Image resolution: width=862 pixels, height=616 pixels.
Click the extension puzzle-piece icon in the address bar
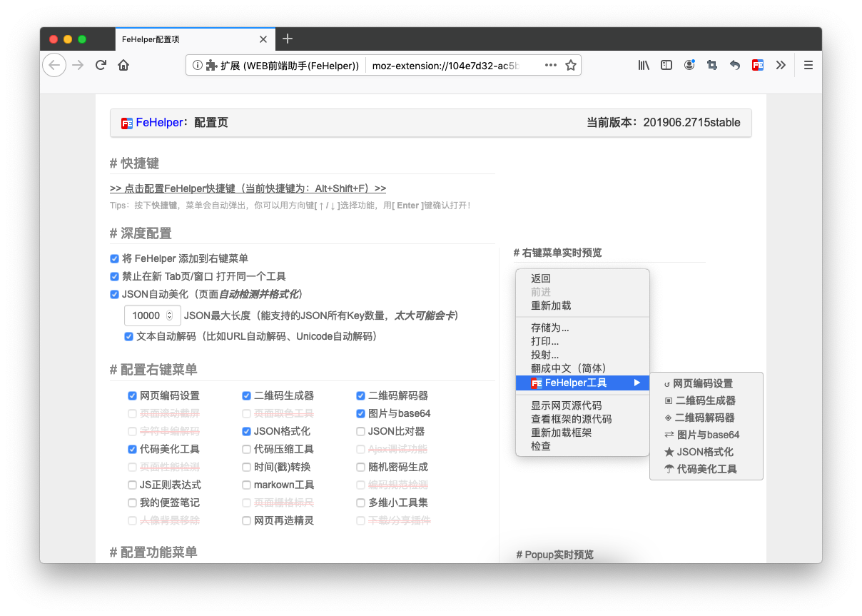(211, 65)
